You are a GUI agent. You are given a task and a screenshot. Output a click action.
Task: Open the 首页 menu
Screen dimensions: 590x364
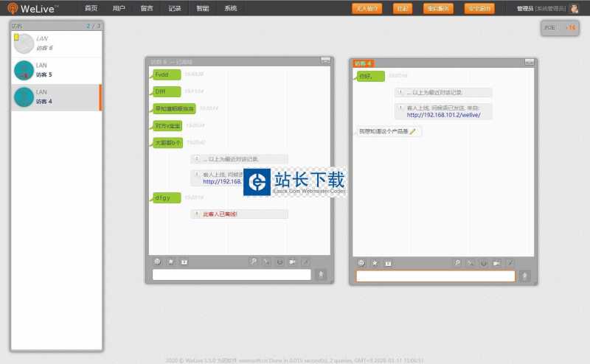tap(91, 8)
